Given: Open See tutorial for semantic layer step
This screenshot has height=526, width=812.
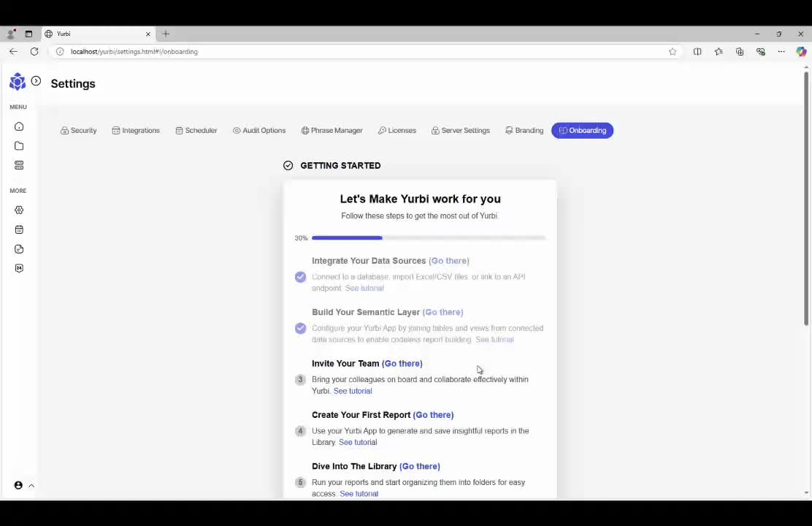Looking at the screenshot, I should [494, 340].
